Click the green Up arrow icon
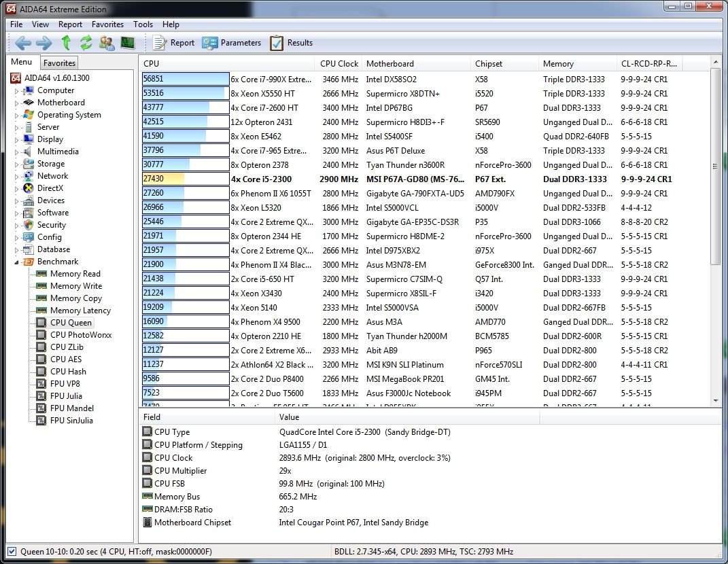The width and height of the screenshot is (728, 564). click(66, 43)
